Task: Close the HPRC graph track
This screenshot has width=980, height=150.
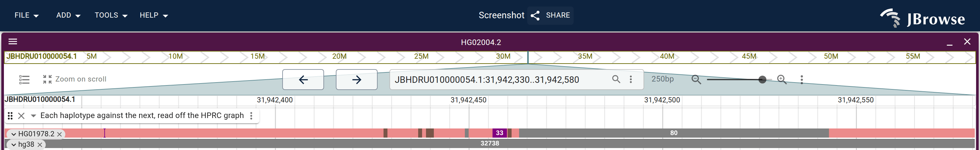Action: [21, 115]
